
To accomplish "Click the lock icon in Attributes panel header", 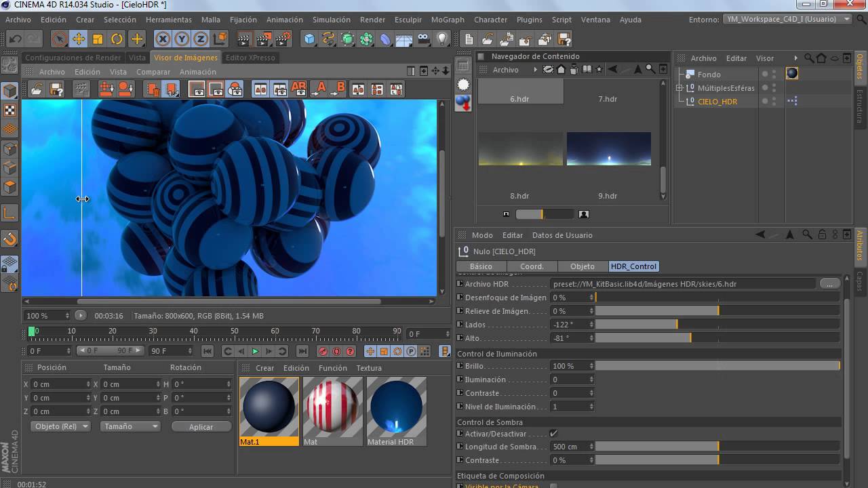I will pyautogui.click(x=821, y=235).
